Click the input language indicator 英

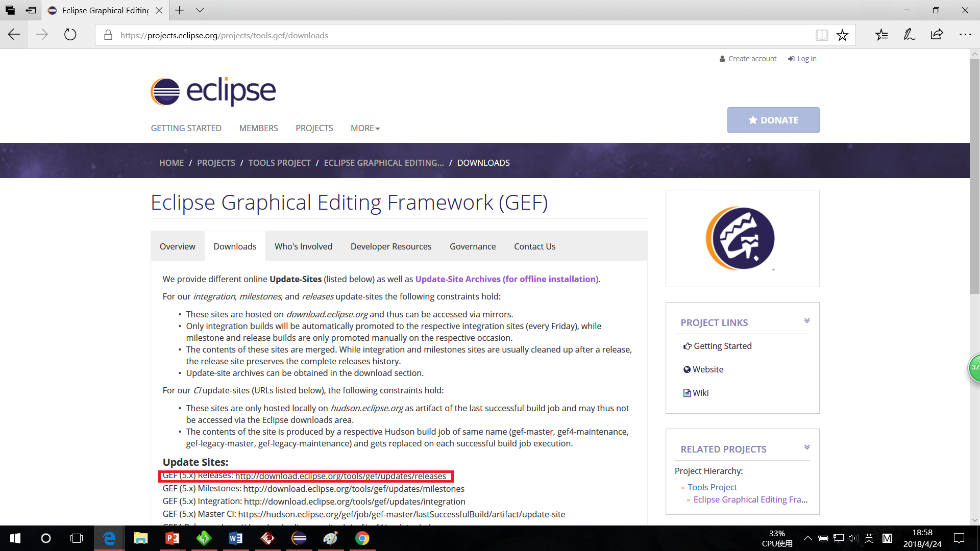(x=869, y=538)
